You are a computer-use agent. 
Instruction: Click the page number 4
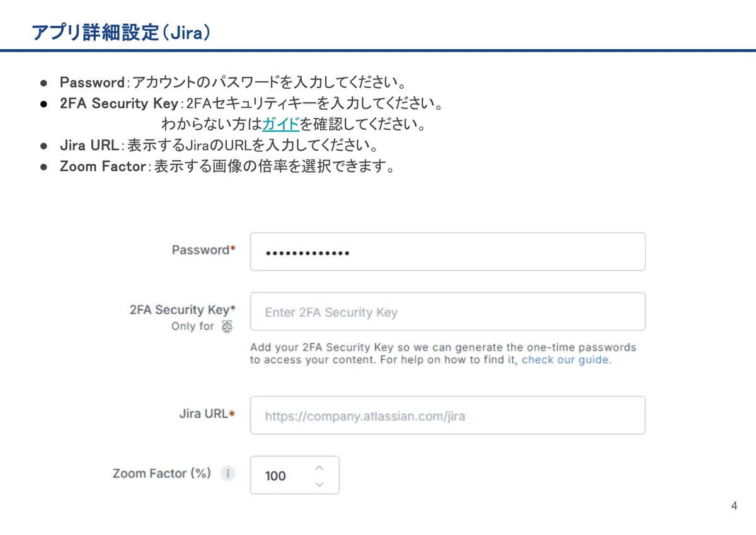tap(734, 506)
